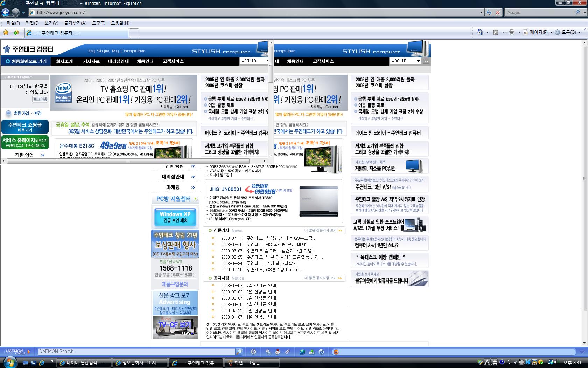Play the TV-CF 보기 video thumbnail

(175, 328)
